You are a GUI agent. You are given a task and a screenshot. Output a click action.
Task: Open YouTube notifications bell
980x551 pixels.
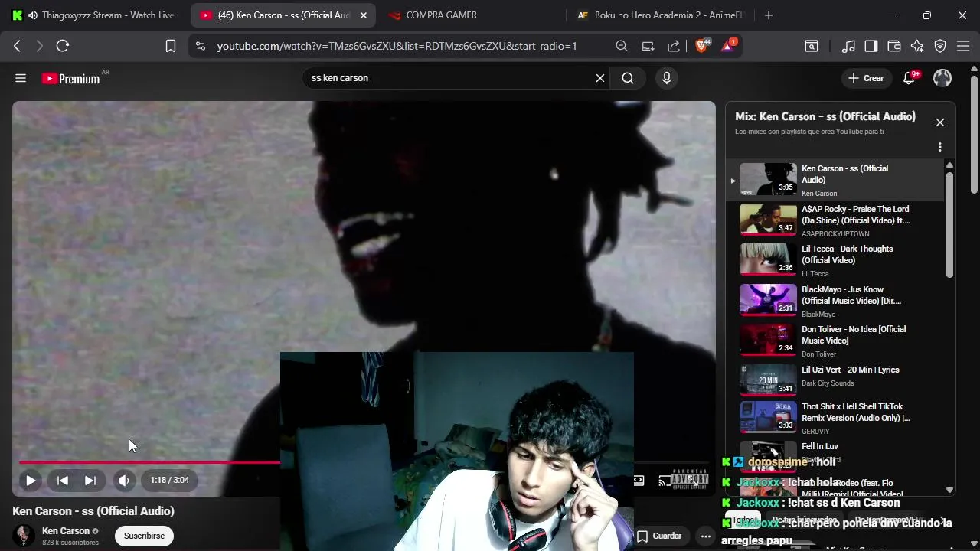click(909, 78)
